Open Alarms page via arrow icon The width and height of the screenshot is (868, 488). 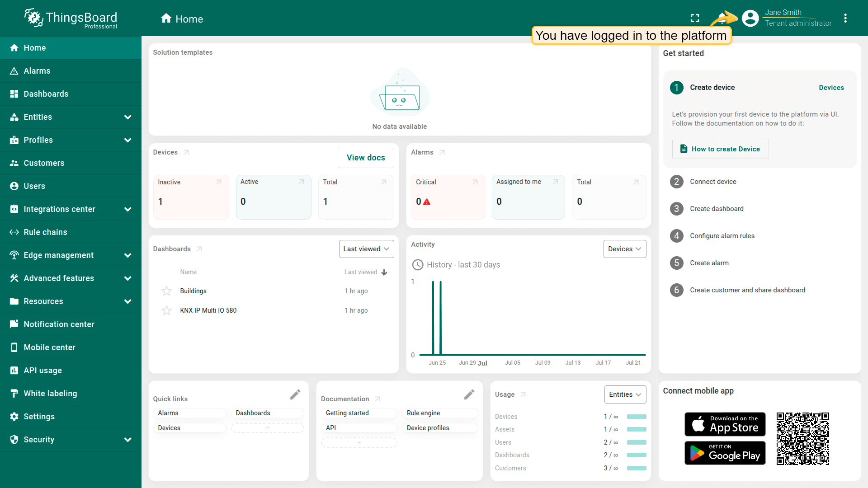[x=442, y=152]
